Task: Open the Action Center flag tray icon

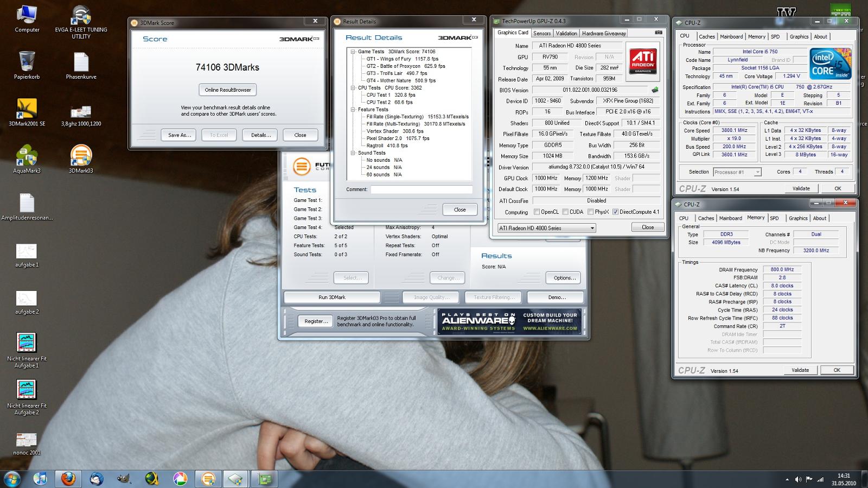Action: coord(809,479)
